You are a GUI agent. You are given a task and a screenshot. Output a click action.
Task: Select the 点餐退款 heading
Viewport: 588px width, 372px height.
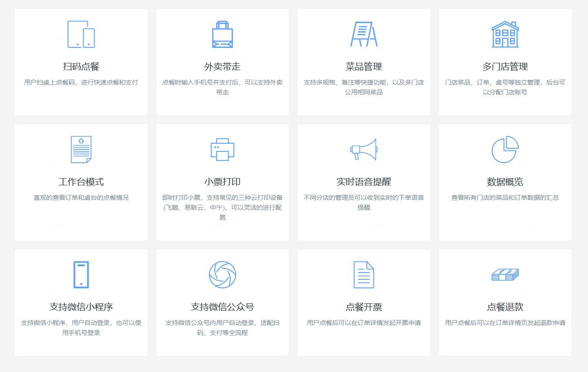[x=505, y=307]
